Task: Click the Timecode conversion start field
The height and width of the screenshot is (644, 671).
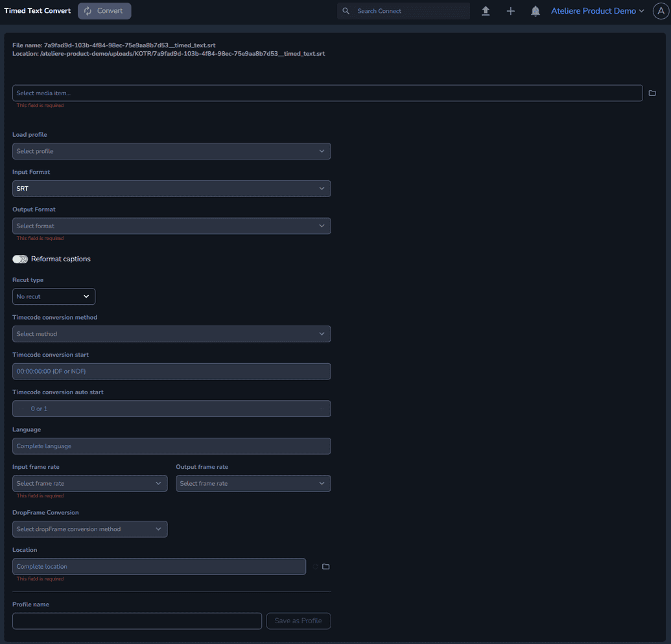Action: coord(172,371)
